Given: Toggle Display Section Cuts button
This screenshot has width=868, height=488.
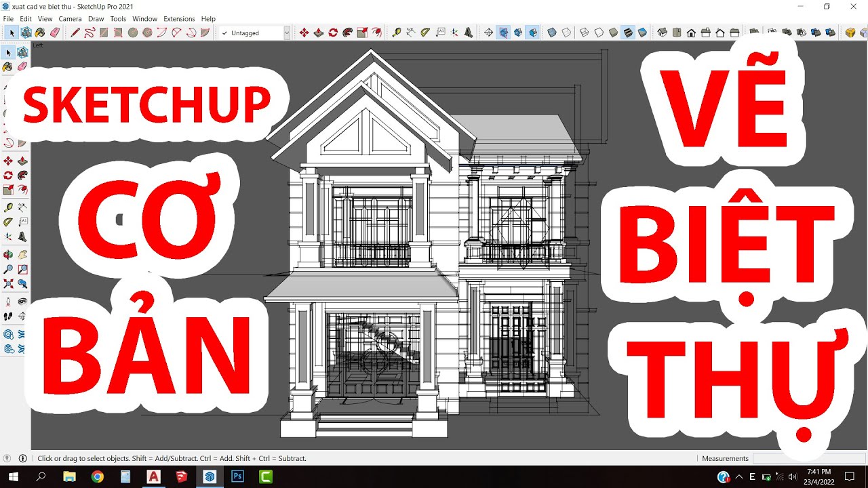Looking at the screenshot, I should tap(518, 33).
